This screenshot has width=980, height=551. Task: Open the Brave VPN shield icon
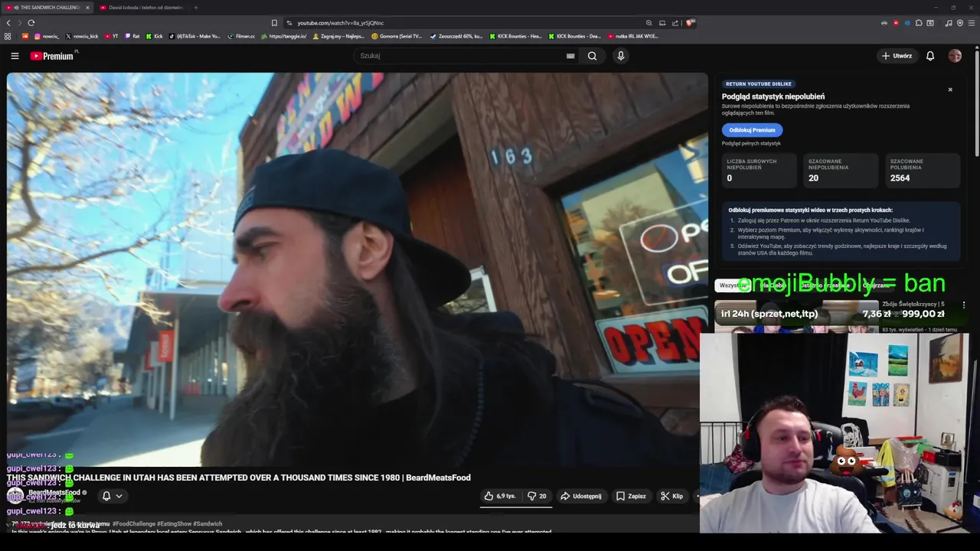pos(959,23)
